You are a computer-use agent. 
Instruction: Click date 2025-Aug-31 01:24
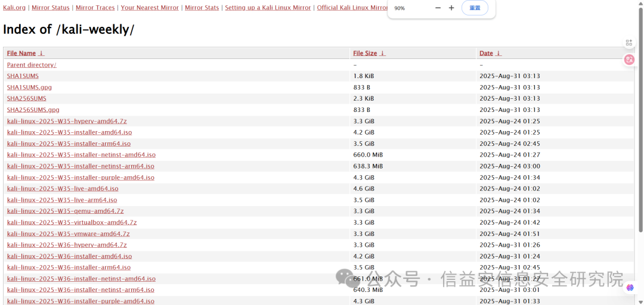pos(510,256)
